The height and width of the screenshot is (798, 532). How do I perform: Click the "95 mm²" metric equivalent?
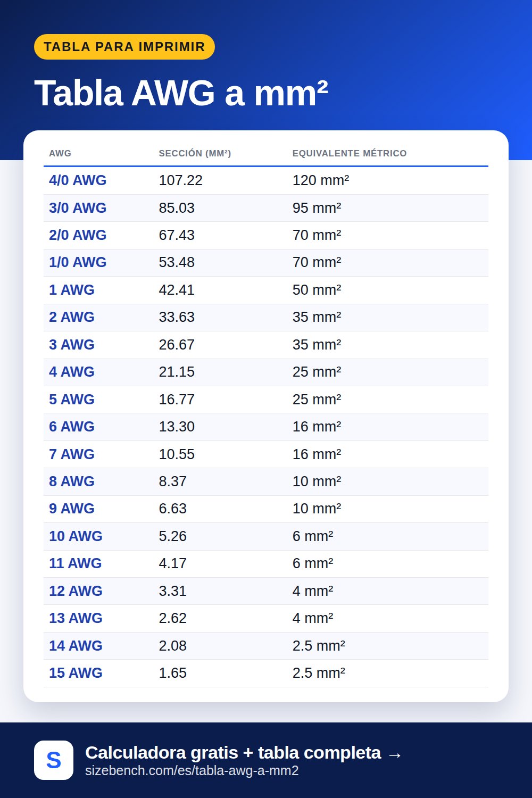tap(317, 208)
